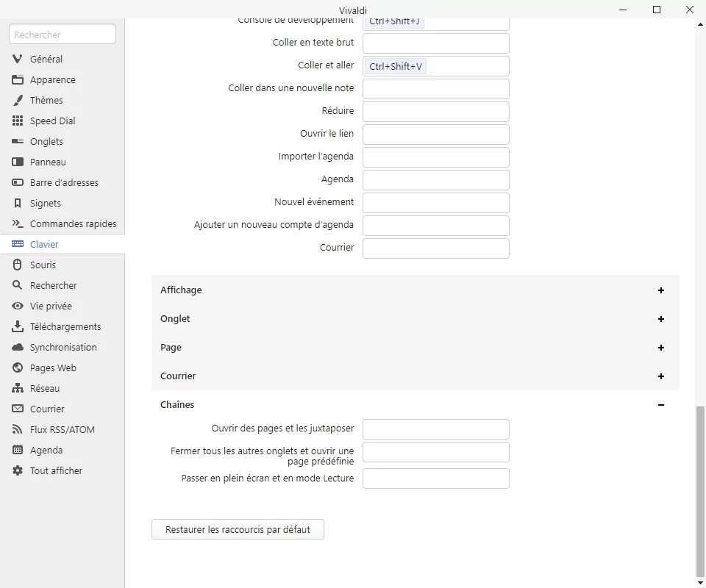Screen dimensions: 706x588
Task: Go to Thèmes settings
Action: click(x=63, y=100)
